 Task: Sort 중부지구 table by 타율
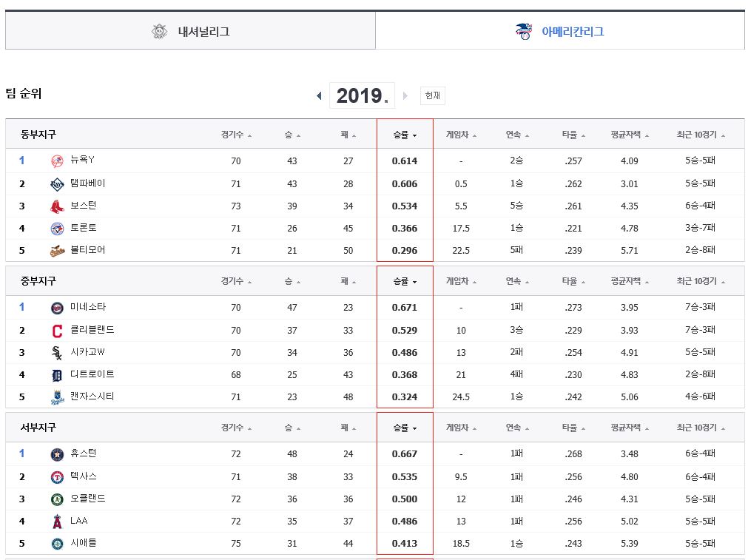(x=573, y=281)
